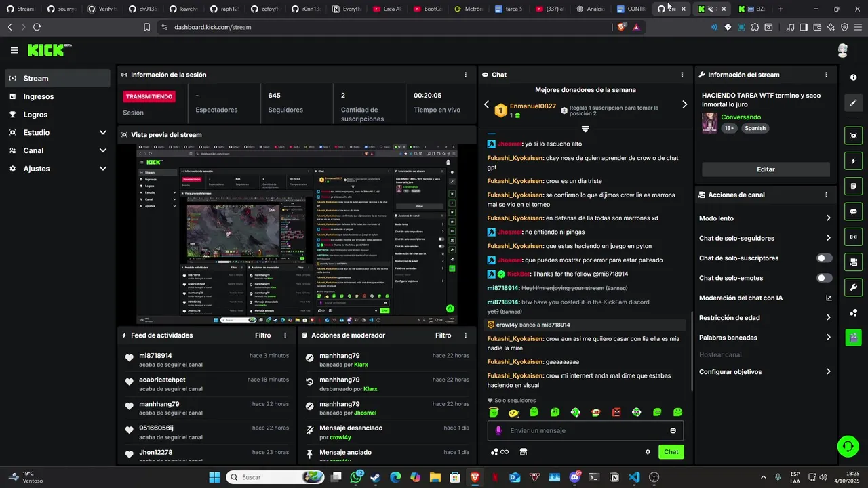Toggle the channel actions camera panel icon

click(x=853, y=262)
